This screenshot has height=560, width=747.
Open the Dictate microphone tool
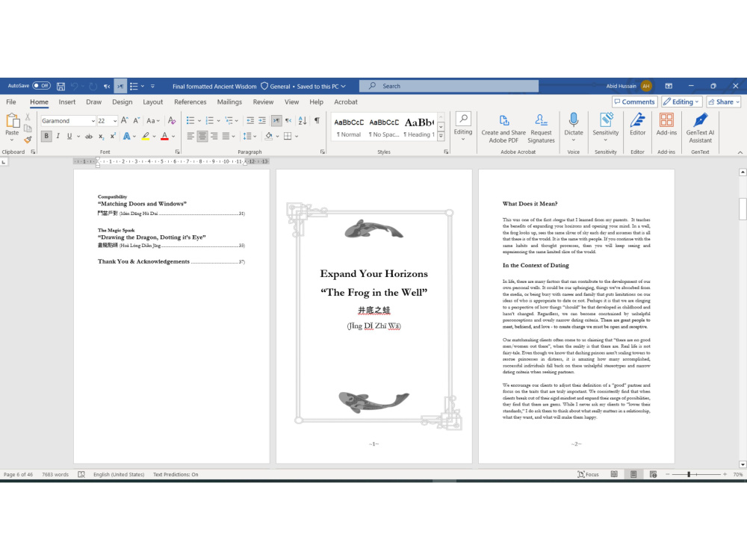point(574,127)
